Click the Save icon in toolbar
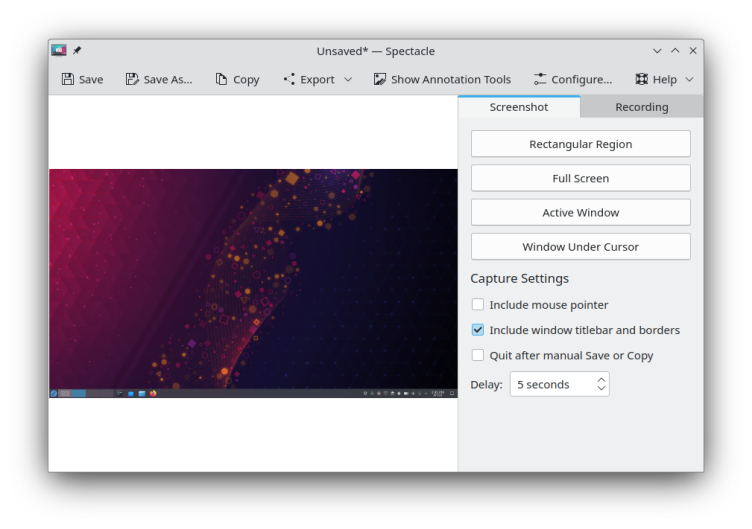Image resolution: width=752 pixels, height=529 pixels. point(68,79)
